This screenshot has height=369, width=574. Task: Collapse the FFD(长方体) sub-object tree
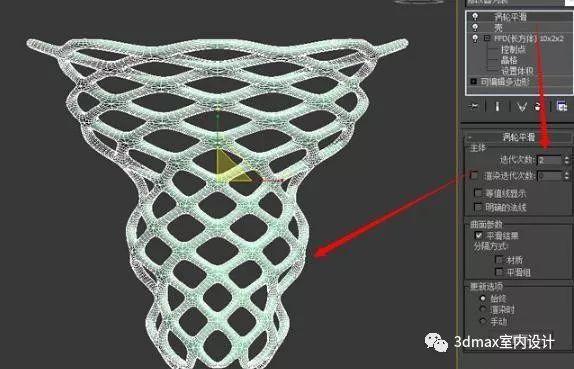point(487,38)
